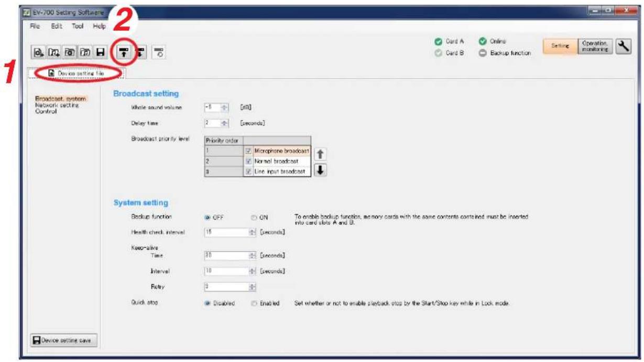Select priority order row 3 cell
This screenshot has width=644, height=362.
coord(224,172)
